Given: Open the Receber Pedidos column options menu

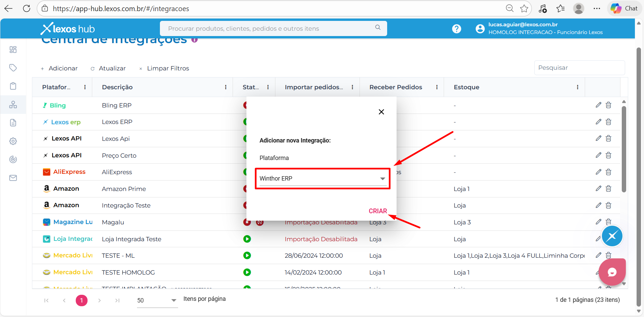Looking at the screenshot, I should (437, 87).
